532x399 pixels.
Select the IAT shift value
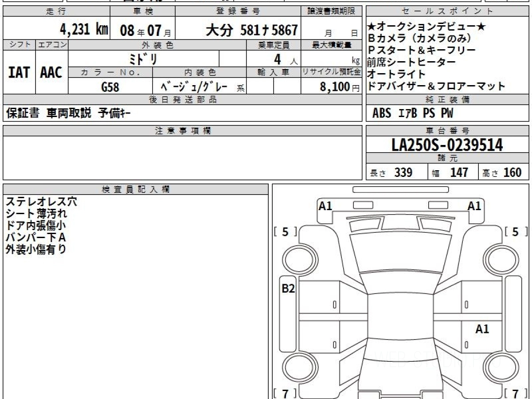tap(19, 72)
